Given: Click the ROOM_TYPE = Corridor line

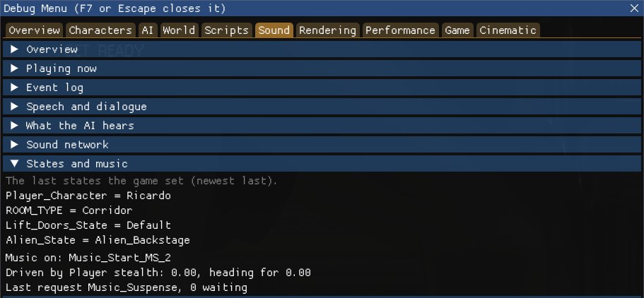Looking at the screenshot, I should pos(69,210).
